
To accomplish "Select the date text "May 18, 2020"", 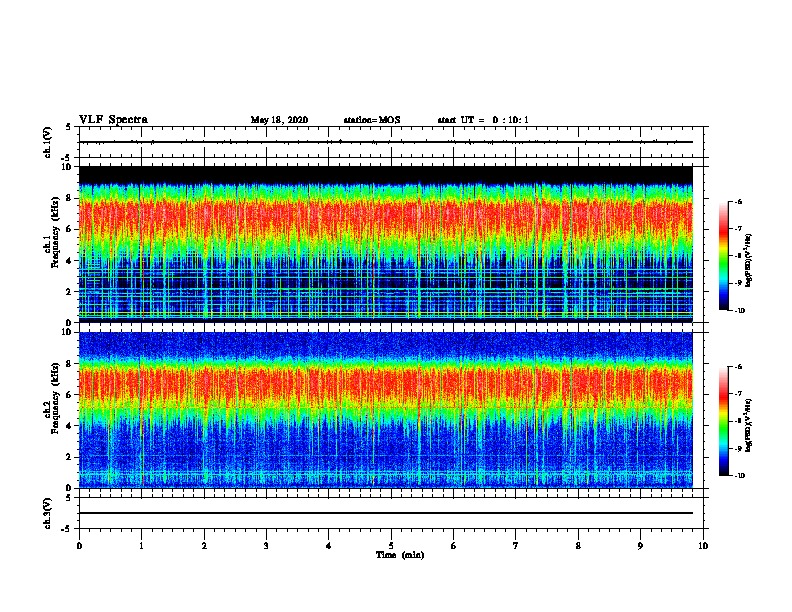I will tap(279, 120).
